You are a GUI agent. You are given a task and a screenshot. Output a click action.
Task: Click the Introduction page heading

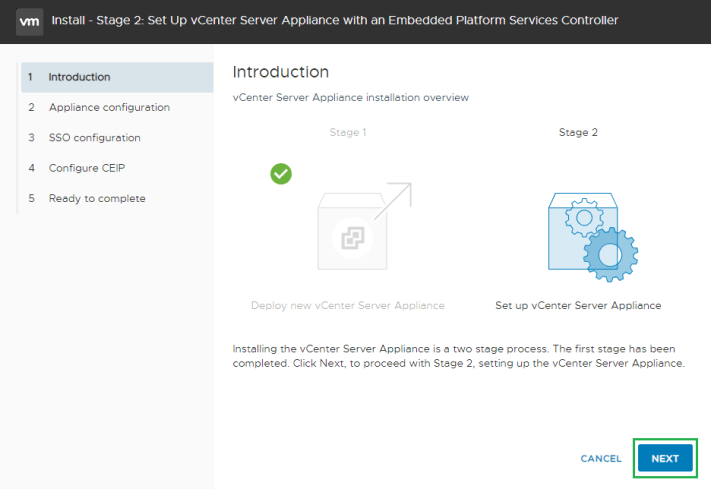pyautogui.click(x=280, y=73)
